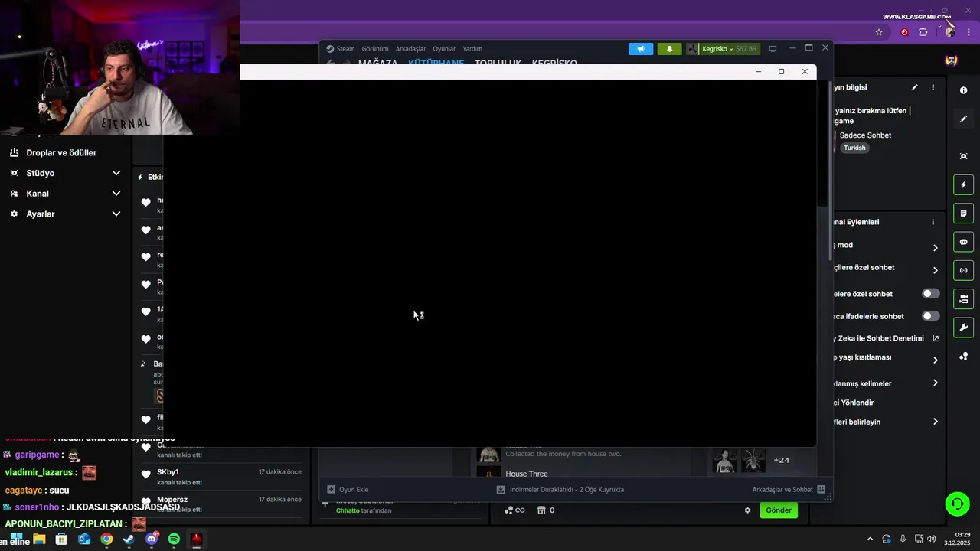Edit stream info with pencil icon
This screenshot has height=551, width=980.
click(914, 87)
